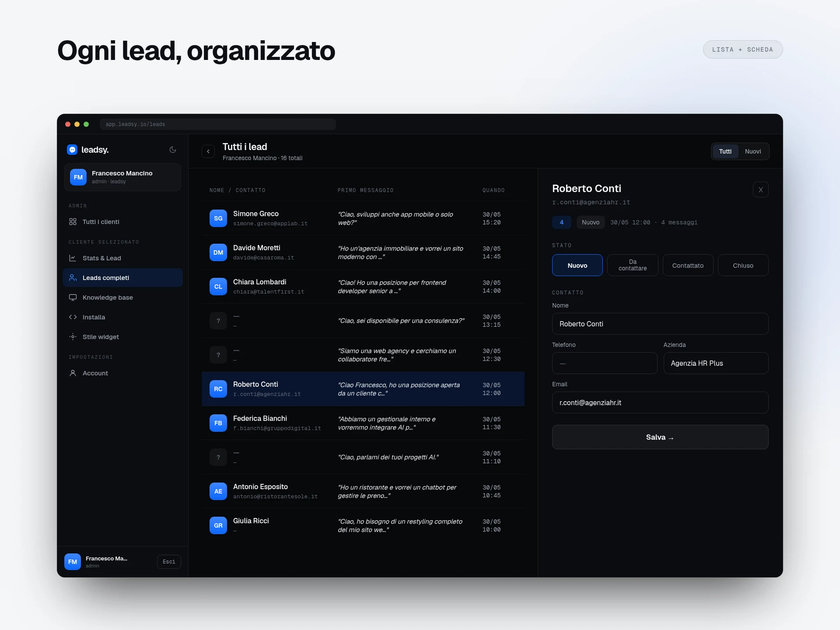Set status to Da contattare
Screen dimensions: 840x630
(633, 265)
